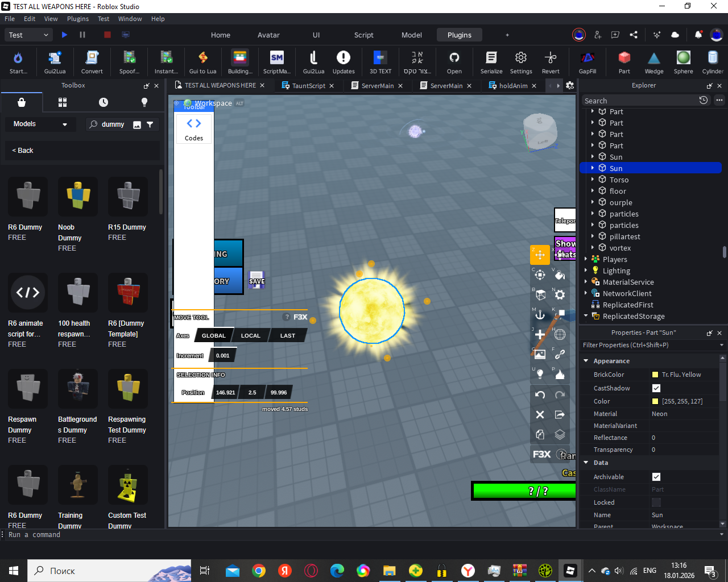Screen dimensions: 728x582
Task: Click the in-game SAVE floppy icon
Action: click(257, 279)
